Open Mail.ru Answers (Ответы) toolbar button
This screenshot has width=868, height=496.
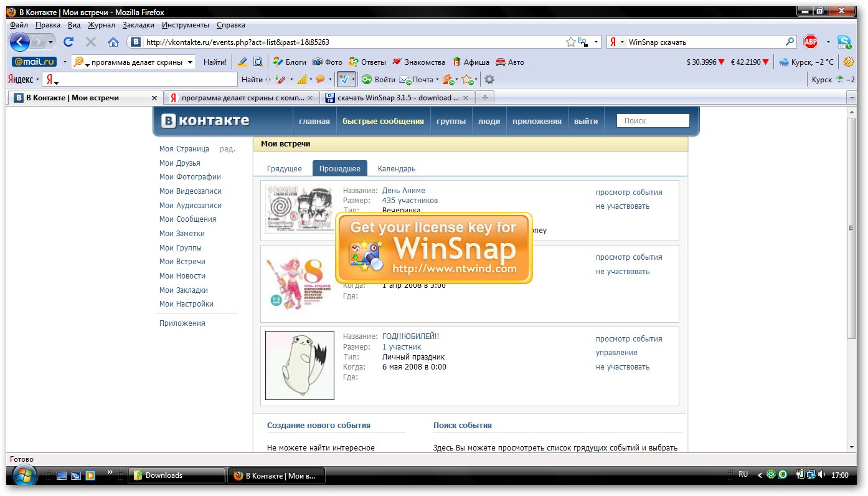click(x=367, y=62)
